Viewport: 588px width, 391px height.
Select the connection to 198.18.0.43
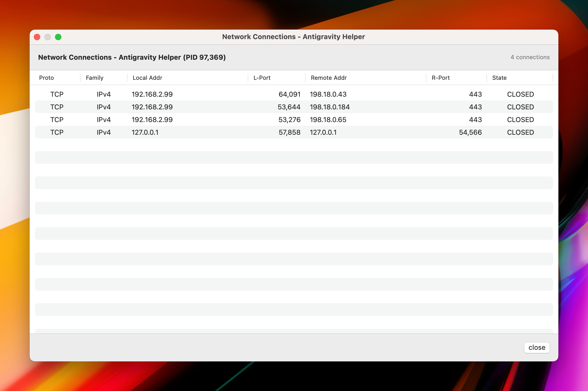(x=328, y=94)
